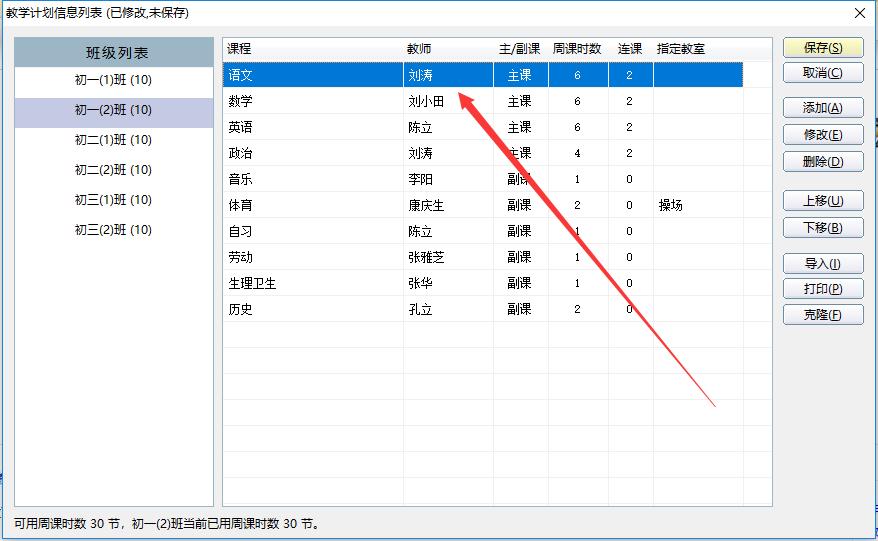The width and height of the screenshot is (878, 541).
Task: Click the 操场 classroom cell
Action: tap(670, 205)
